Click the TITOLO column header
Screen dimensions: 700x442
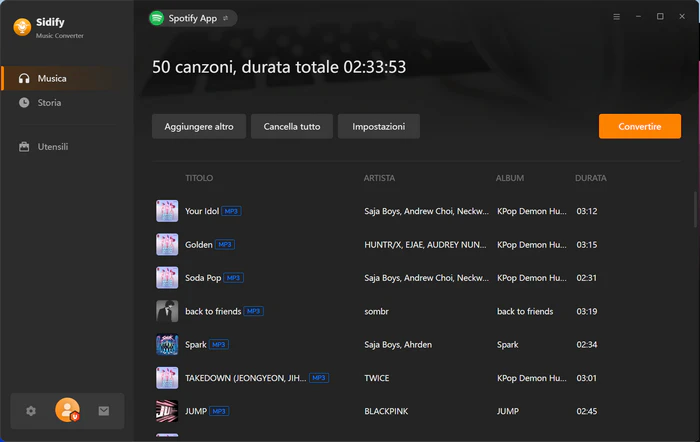click(199, 178)
